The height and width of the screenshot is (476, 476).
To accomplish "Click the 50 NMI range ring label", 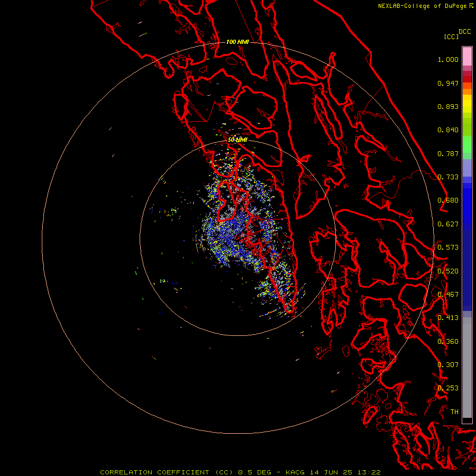I will (x=237, y=140).
